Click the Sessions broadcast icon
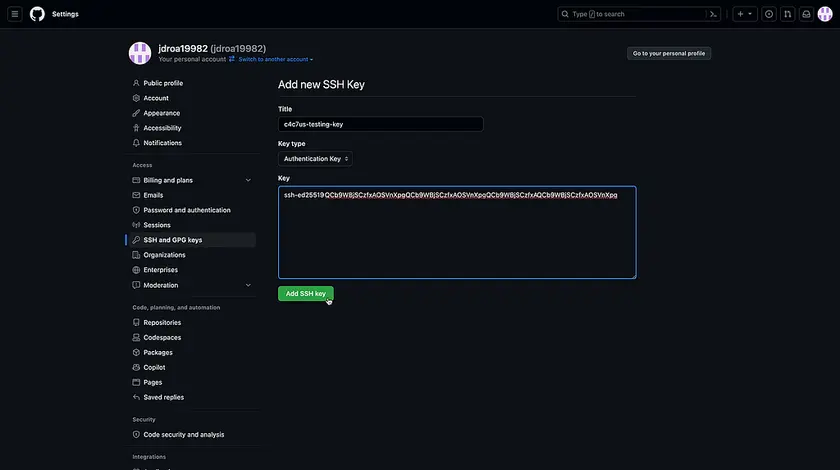Screen dimensions: 840x470 tap(136, 225)
